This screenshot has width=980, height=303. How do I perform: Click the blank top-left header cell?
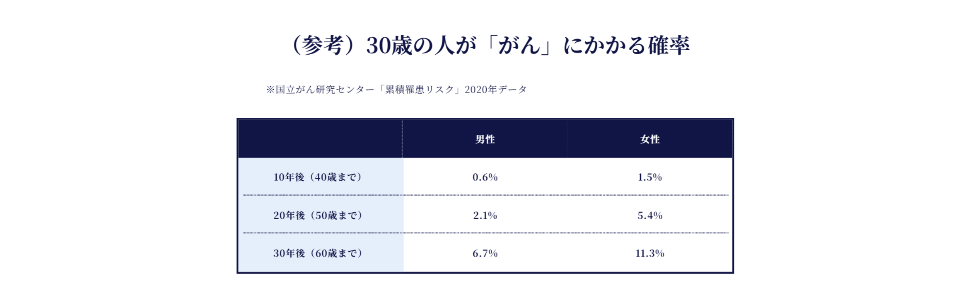(x=320, y=139)
